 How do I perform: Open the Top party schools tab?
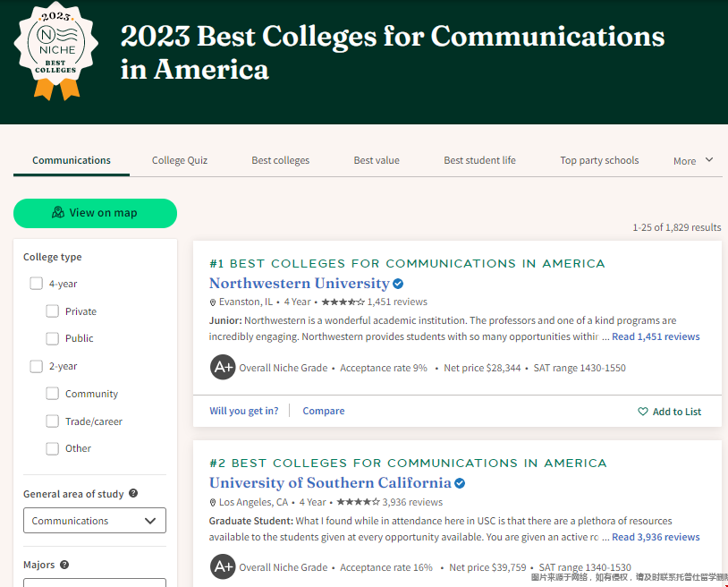pos(599,160)
